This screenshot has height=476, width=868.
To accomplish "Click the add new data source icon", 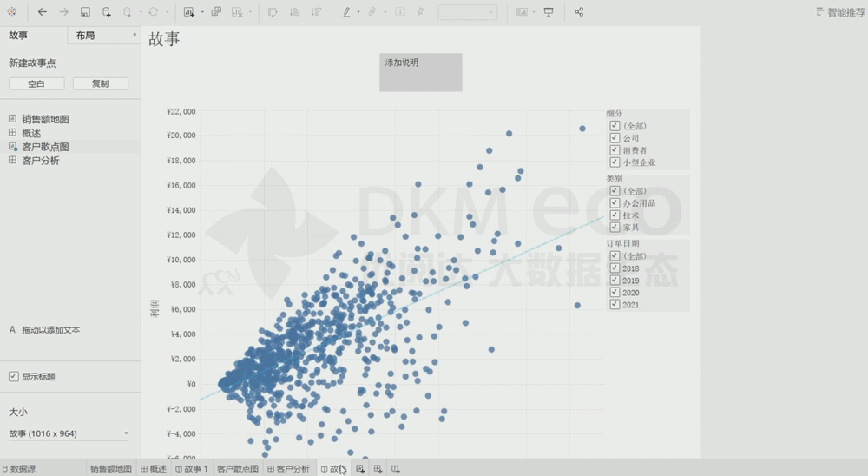I will pos(107,12).
